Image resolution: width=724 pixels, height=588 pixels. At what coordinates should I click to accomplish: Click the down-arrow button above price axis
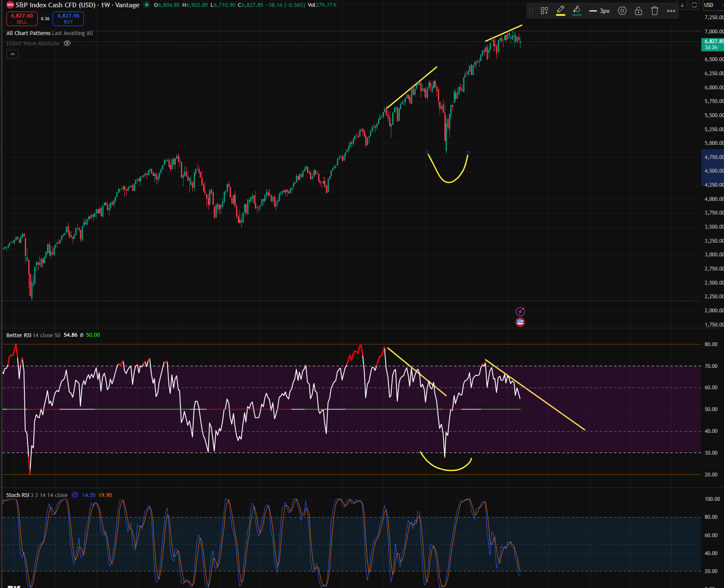[x=683, y=5]
